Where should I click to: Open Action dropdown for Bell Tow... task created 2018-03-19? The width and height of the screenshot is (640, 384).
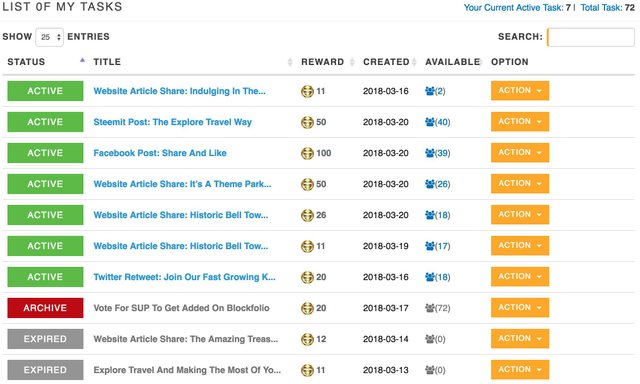520,246
